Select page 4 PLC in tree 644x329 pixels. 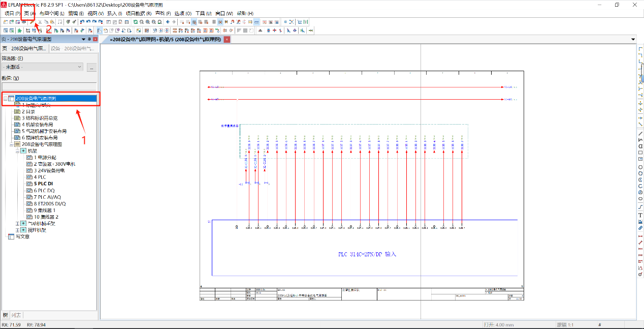pyautogui.click(x=40, y=177)
